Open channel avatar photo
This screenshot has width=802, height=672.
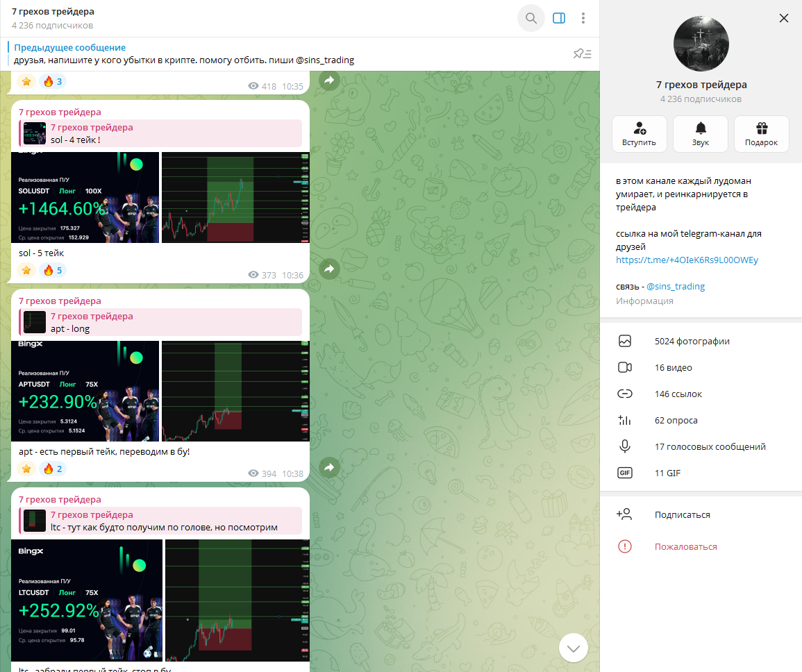[x=701, y=44]
